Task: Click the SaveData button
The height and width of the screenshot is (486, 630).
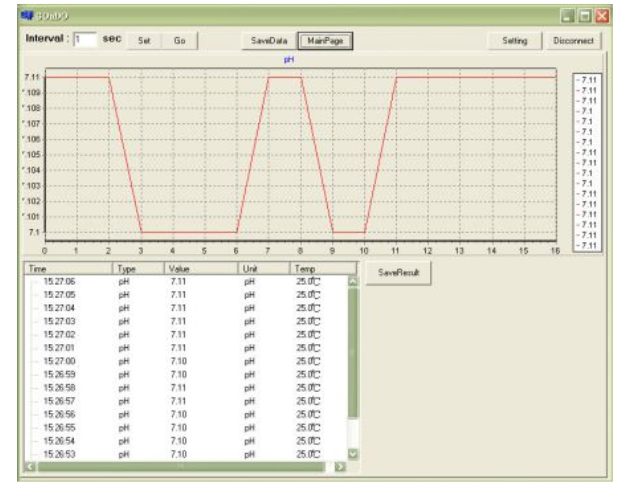Action: pos(268,41)
